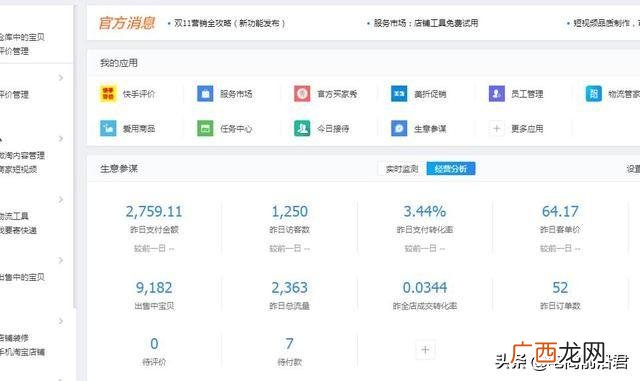Open 设置 in the 生意参谋 panel

(x=633, y=169)
